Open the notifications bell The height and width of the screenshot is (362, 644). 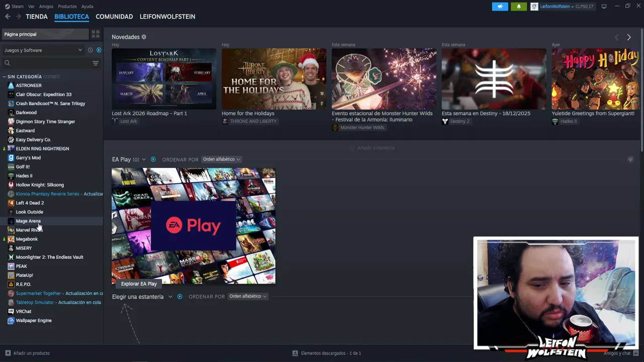point(519,7)
